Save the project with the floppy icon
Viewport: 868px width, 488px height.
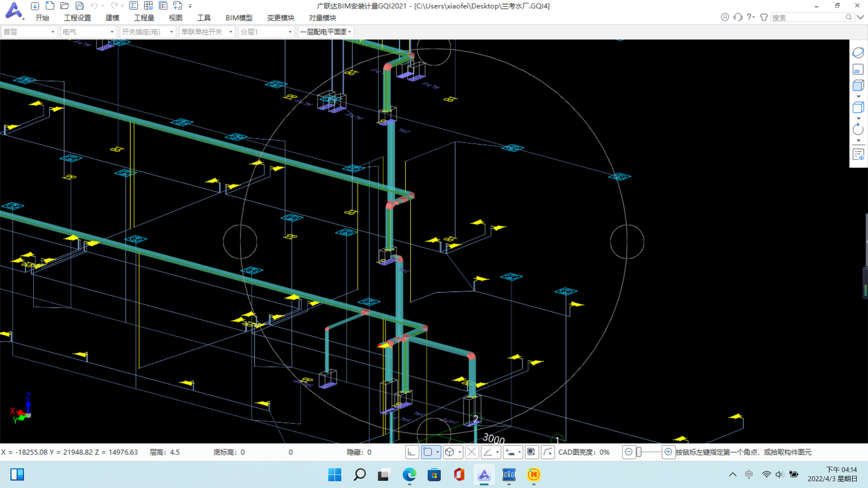coord(80,6)
